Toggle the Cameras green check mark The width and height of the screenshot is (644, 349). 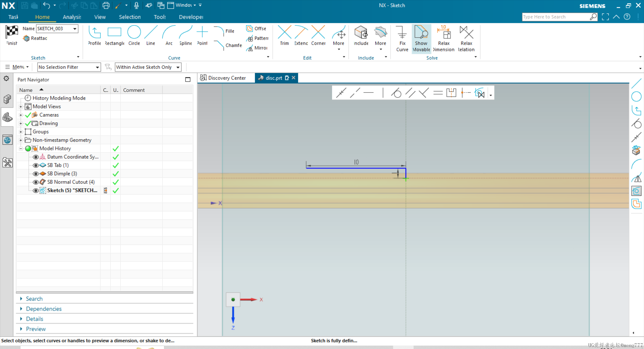click(28, 115)
